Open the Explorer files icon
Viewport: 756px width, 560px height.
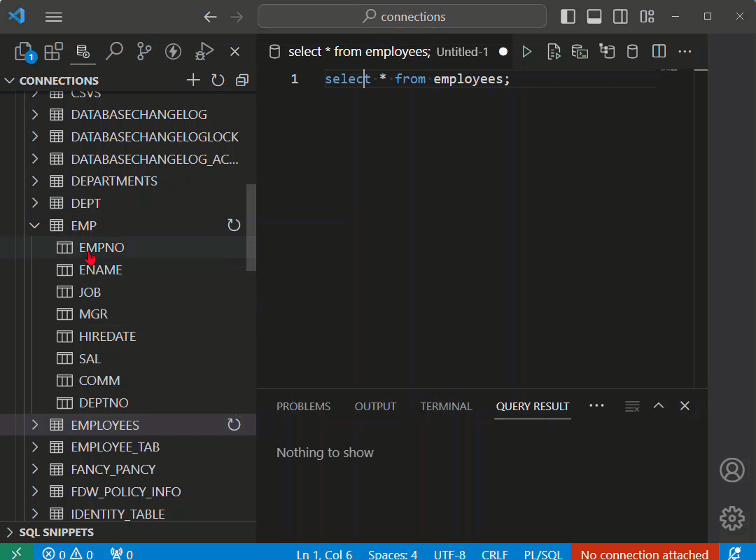click(x=24, y=52)
